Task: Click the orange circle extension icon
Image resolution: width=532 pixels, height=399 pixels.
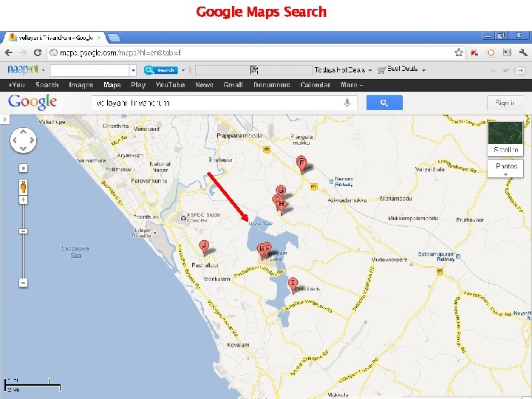Action: (491, 52)
